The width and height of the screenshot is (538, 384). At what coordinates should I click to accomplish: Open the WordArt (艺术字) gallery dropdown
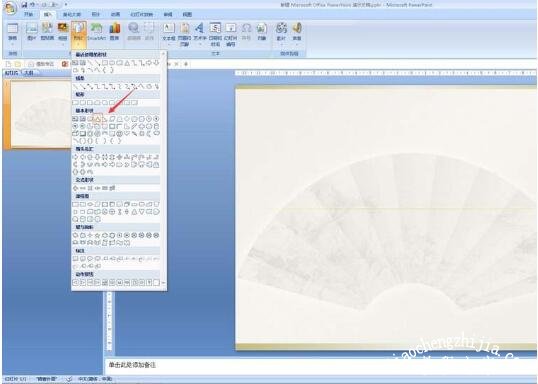[200, 34]
